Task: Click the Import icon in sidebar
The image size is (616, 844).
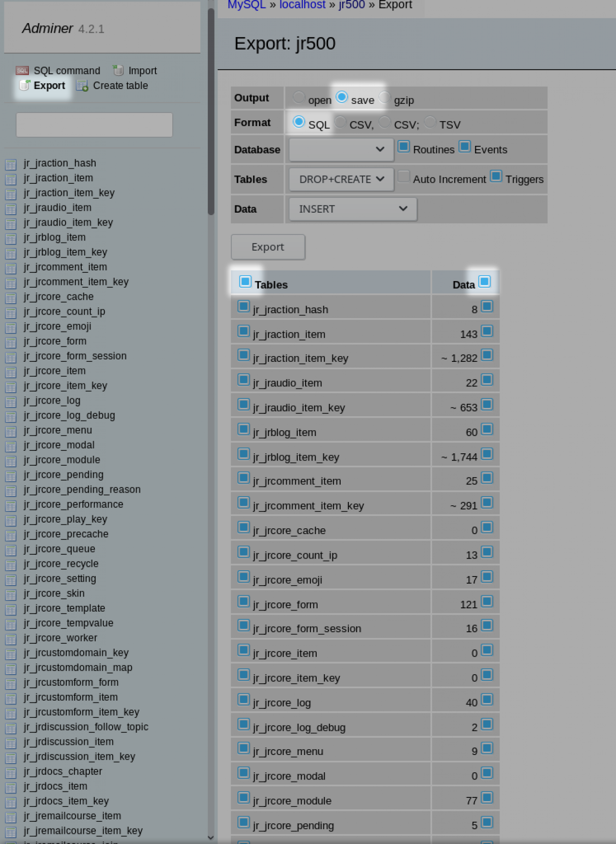Action: coord(118,71)
